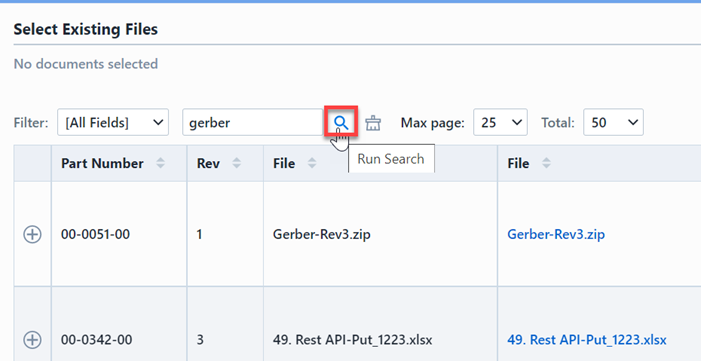Open the Total 50 dropdown
The width and height of the screenshot is (701, 361).
pyautogui.click(x=613, y=122)
